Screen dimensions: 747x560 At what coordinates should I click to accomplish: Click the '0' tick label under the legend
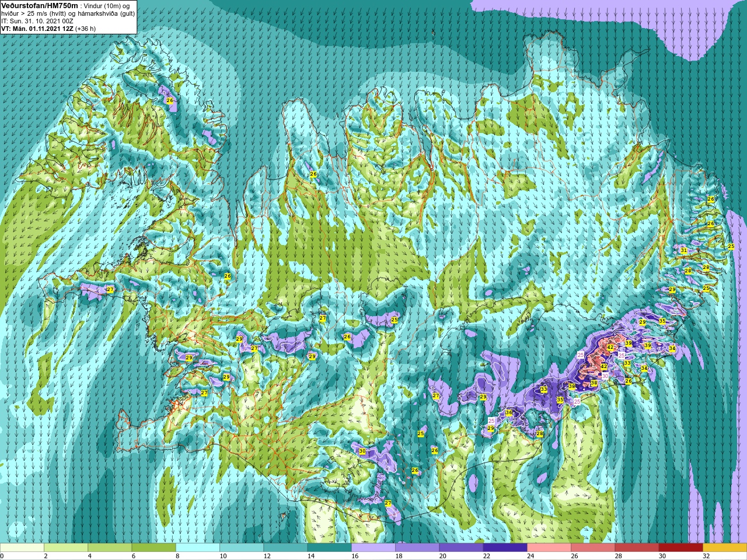[x=2, y=556]
